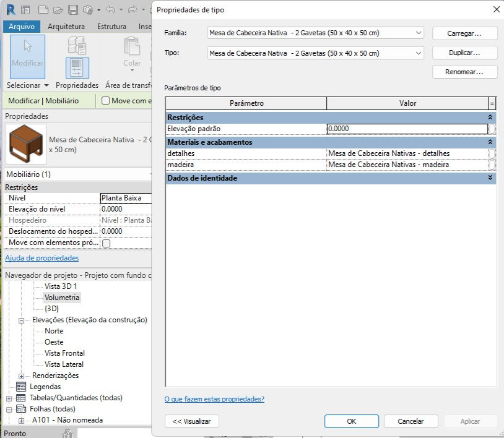The width and height of the screenshot is (504, 438).
Task: Select the nightstand preview thumbnail
Action: (26, 144)
